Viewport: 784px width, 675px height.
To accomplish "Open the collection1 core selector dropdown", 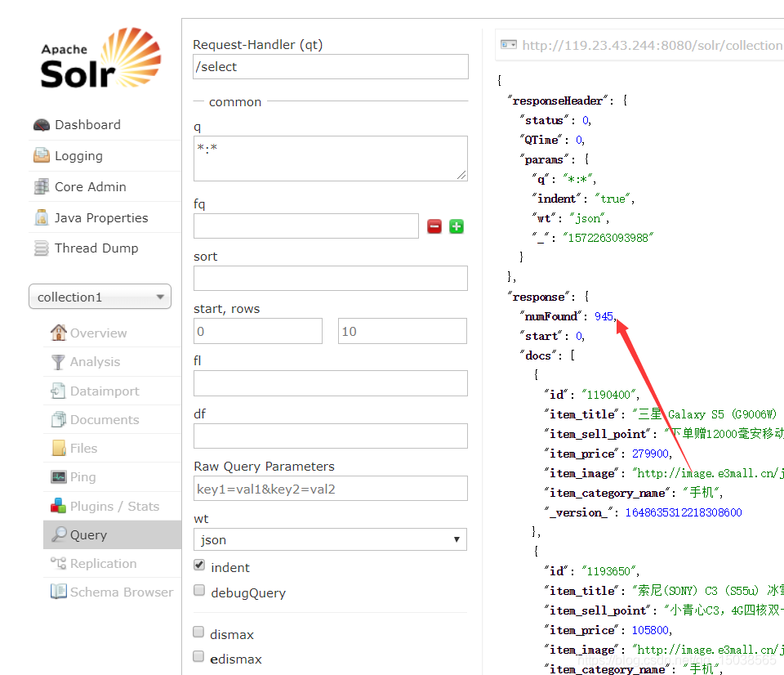I will (x=100, y=297).
